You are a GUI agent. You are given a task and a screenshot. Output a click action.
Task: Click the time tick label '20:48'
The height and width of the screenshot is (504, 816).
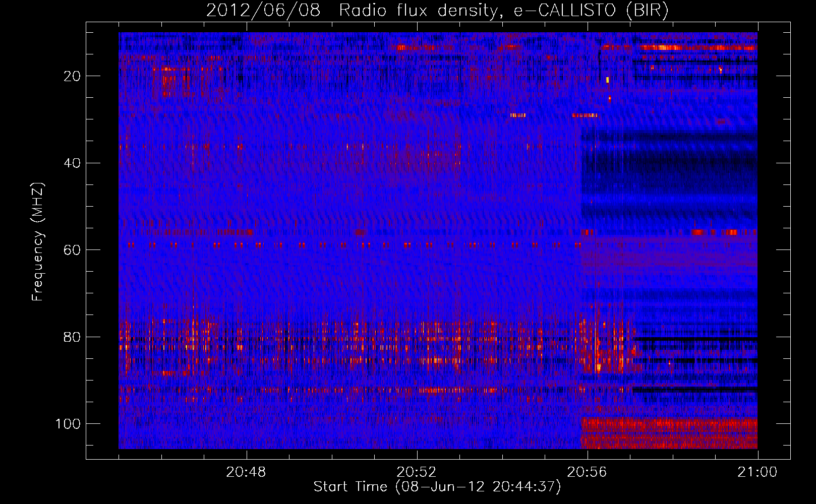coord(246,472)
